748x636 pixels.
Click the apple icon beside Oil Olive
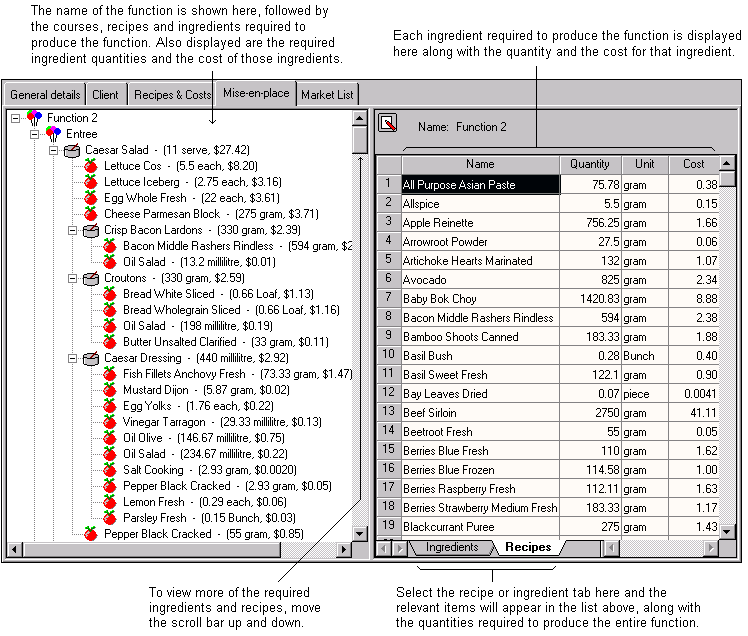pyautogui.click(x=110, y=438)
